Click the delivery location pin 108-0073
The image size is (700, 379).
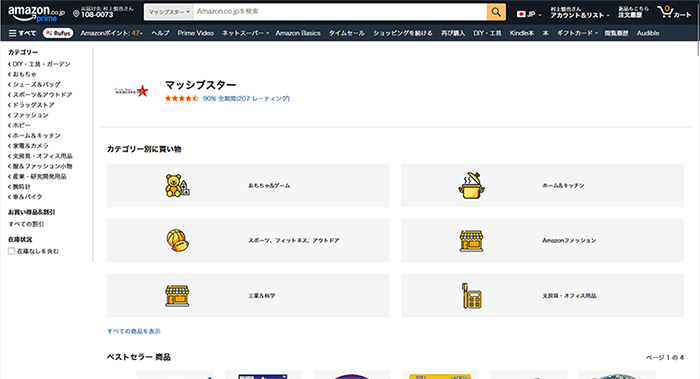tap(103, 12)
